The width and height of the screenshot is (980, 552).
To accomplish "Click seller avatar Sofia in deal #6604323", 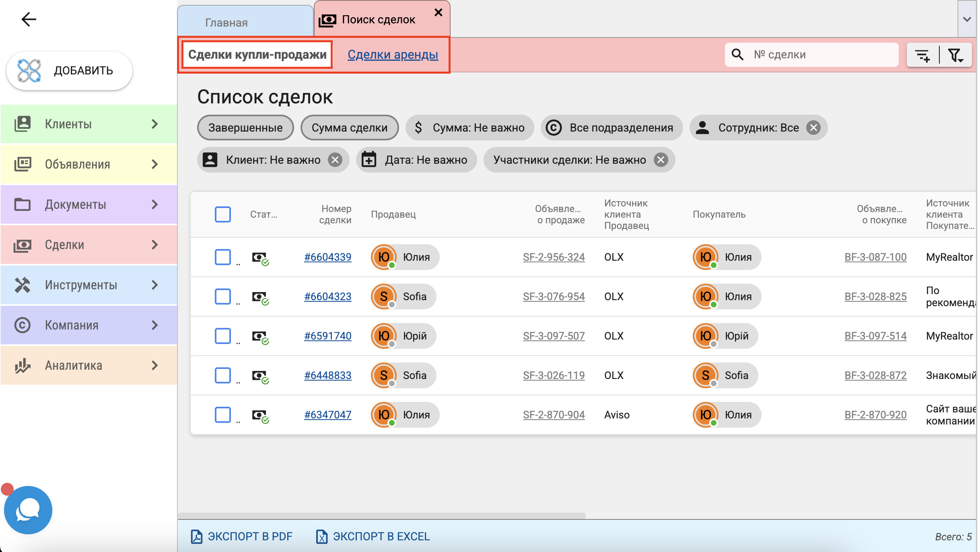I will pyautogui.click(x=384, y=296).
